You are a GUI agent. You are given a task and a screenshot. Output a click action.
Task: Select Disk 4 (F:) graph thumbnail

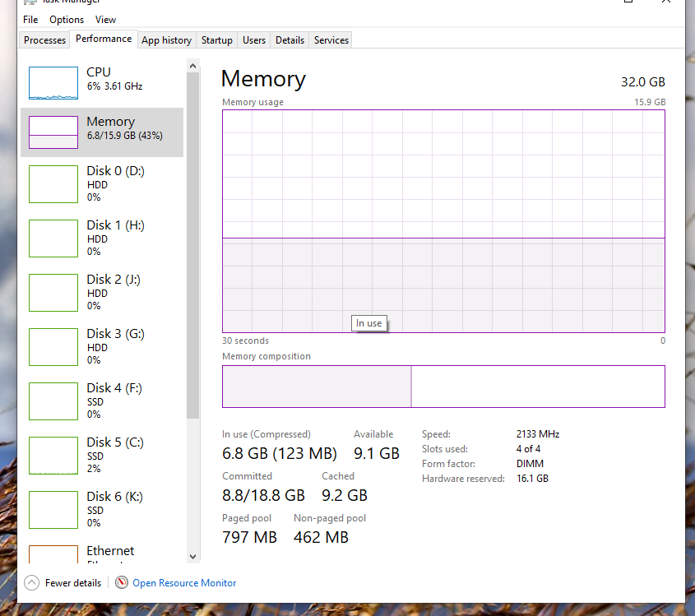pyautogui.click(x=53, y=401)
